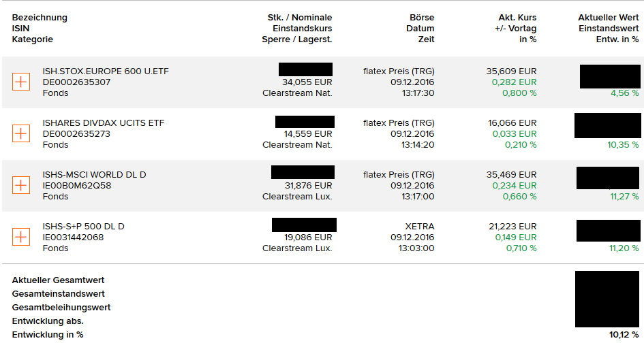Select ISIN IE00B0M62Q58

pyautogui.click(x=77, y=185)
